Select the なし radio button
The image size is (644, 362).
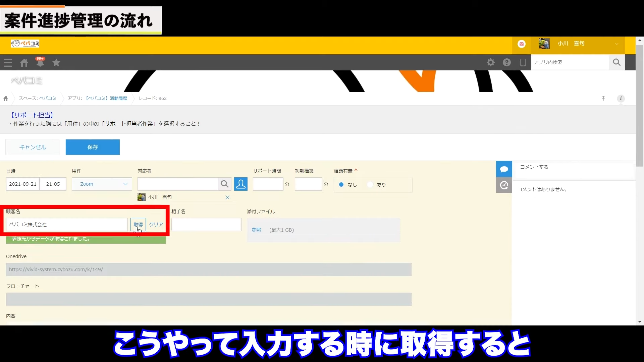coord(341,185)
